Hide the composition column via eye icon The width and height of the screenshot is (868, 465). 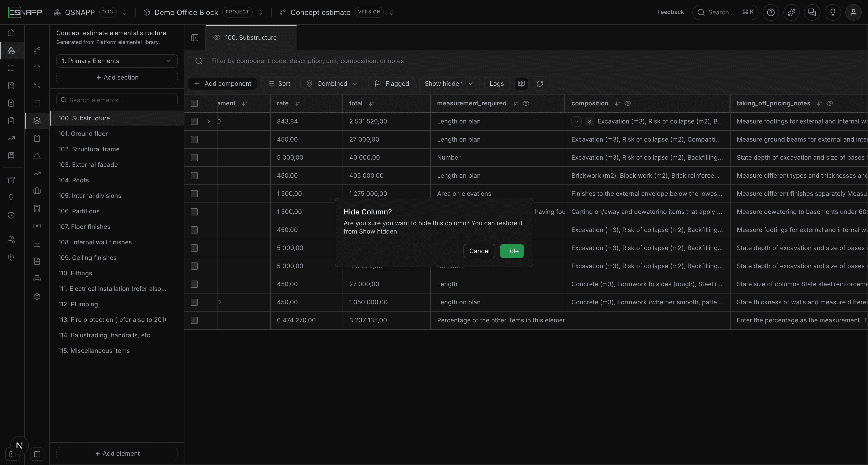627,103
